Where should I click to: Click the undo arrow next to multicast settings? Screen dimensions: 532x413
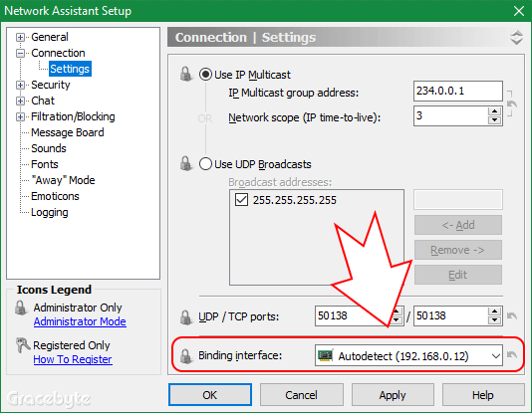512,103
